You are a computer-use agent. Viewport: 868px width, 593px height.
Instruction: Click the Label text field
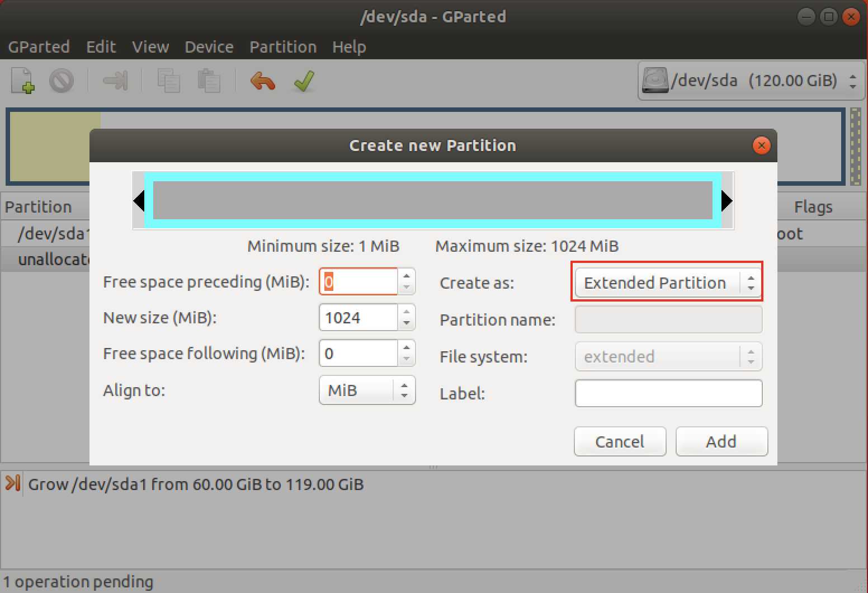click(668, 393)
